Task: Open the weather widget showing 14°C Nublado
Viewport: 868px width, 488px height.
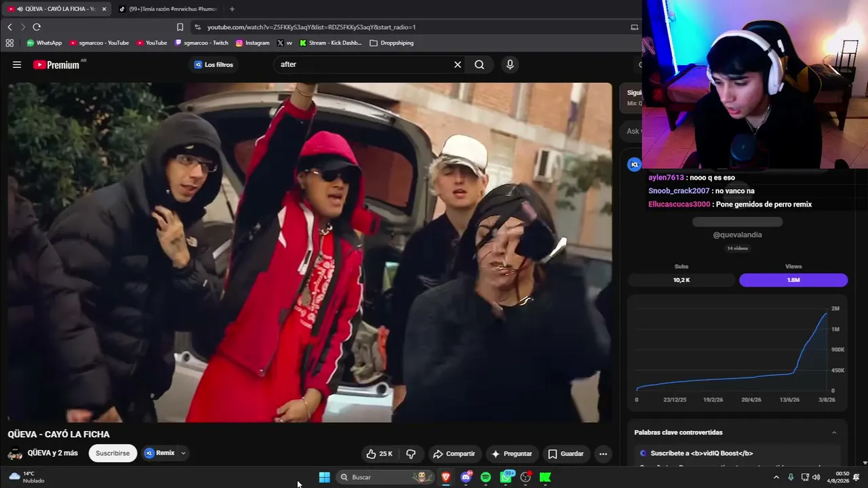Action: coord(27,477)
